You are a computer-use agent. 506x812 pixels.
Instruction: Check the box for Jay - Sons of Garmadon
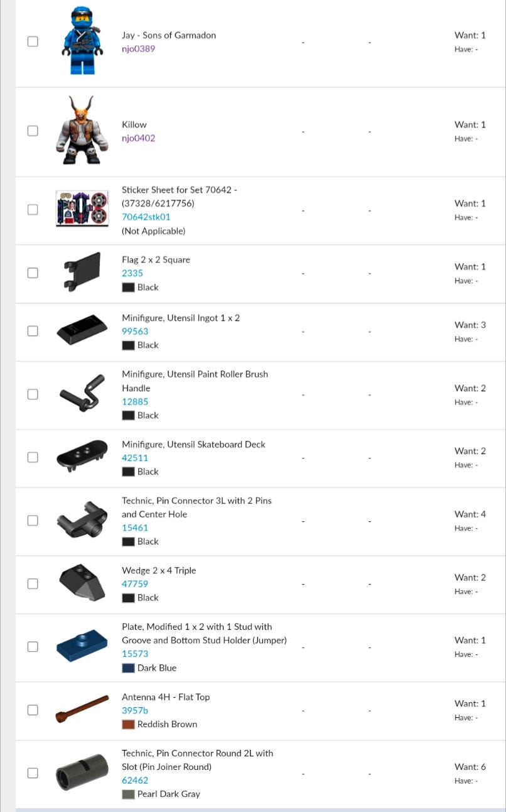coord(33,41)
